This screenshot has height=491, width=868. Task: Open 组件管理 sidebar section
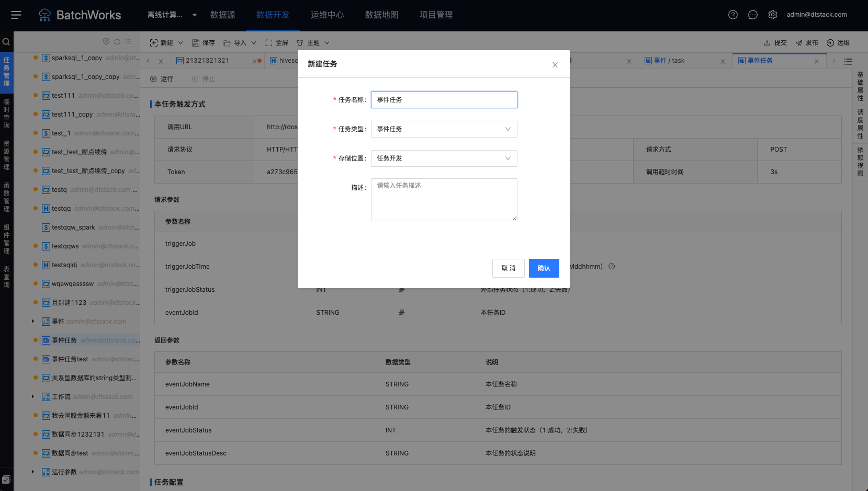tap(6, 239)
